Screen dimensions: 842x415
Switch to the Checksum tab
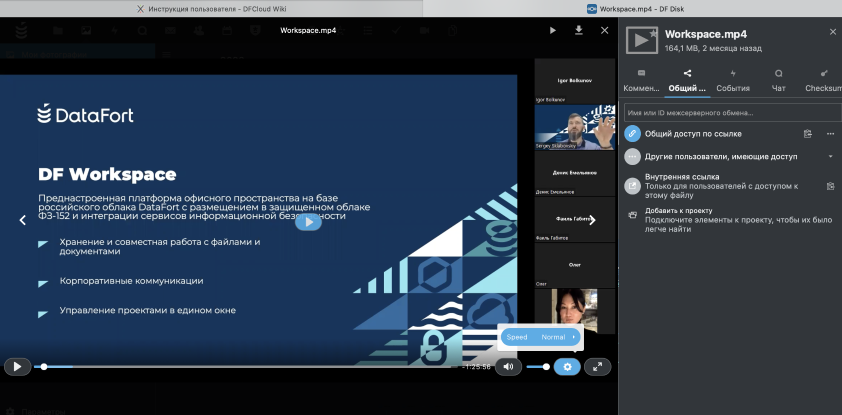click(x=824, y=81)
